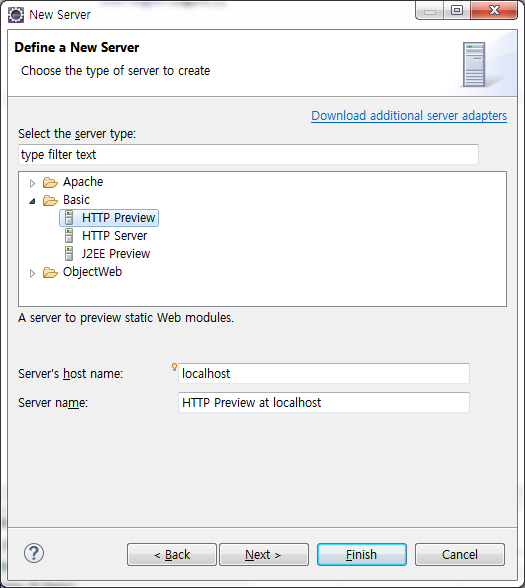Collapse the Basic server category
Image resolution: width=525 pixels, height=588 pixels.
click(x=32, y=201)
